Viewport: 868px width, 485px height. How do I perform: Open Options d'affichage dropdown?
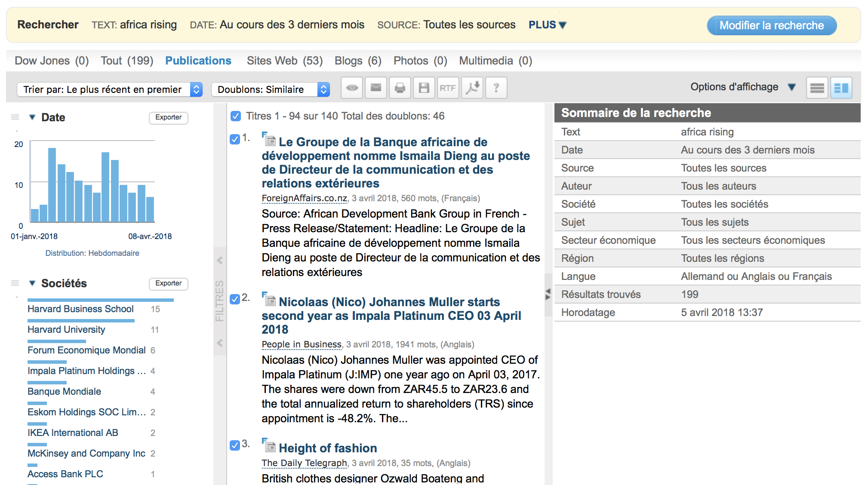point(743,87)
